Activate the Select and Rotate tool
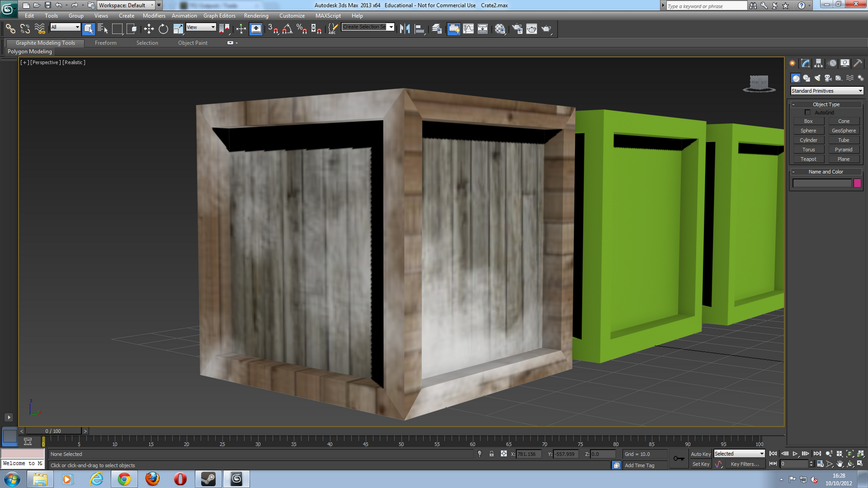868x488 pixels. point(163,29)
